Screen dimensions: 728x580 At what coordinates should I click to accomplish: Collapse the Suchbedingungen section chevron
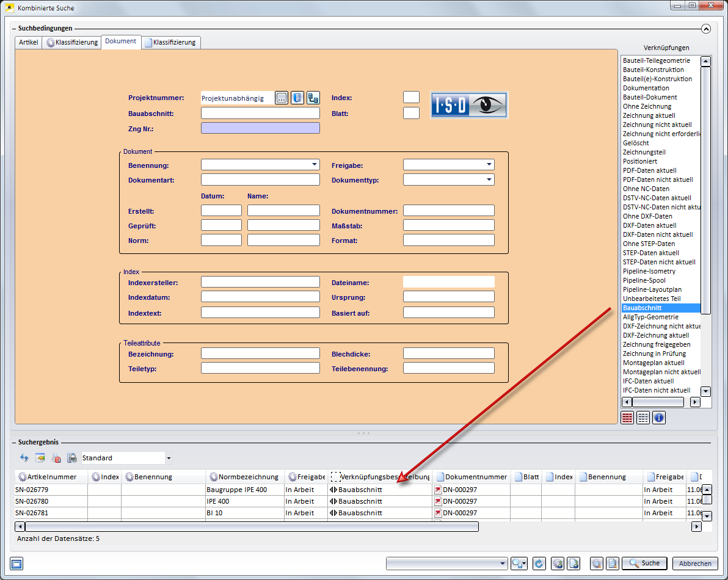706,29
